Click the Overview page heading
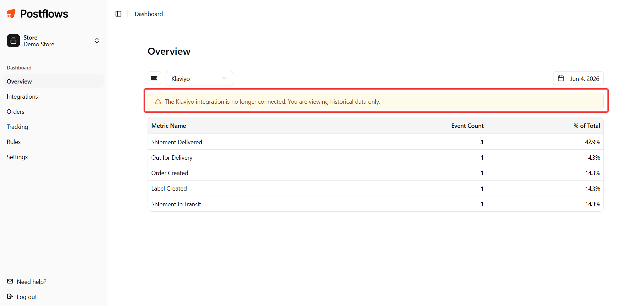The width and height of the screenshot is (644, 306). tap(169, 51)
